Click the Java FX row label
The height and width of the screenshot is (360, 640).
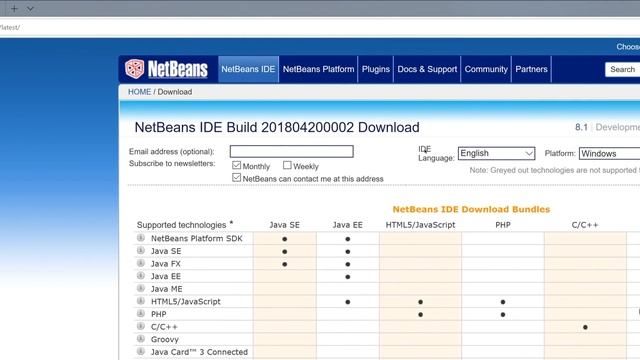(x=166, y=264)
